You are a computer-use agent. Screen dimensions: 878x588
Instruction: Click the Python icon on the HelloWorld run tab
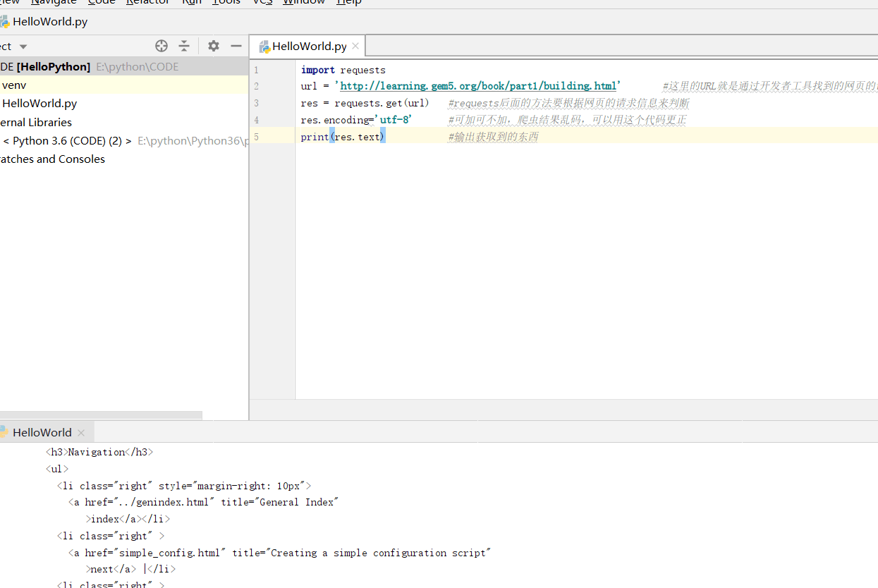click(6, 431)
